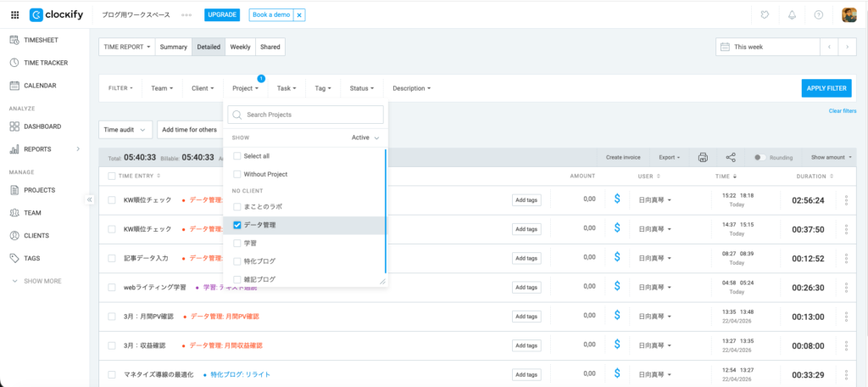Open the This week date range picker

tap(767, 47)
